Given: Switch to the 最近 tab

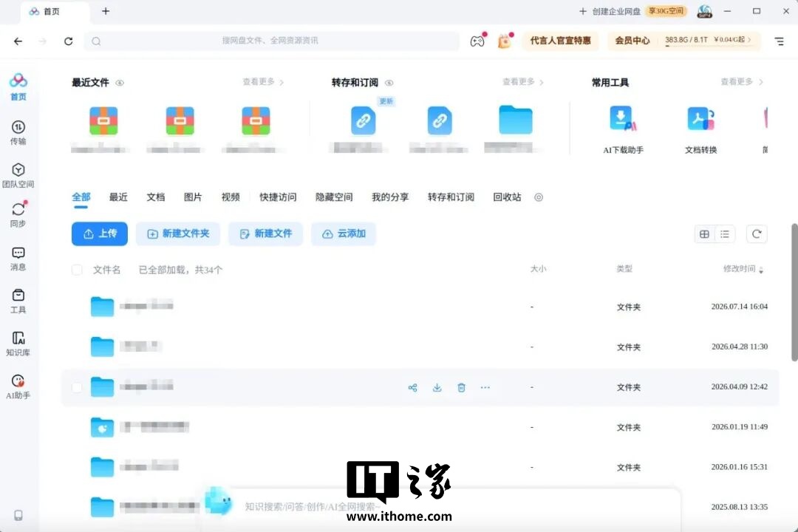Looking at the screenshot, I should coord(118,197).
